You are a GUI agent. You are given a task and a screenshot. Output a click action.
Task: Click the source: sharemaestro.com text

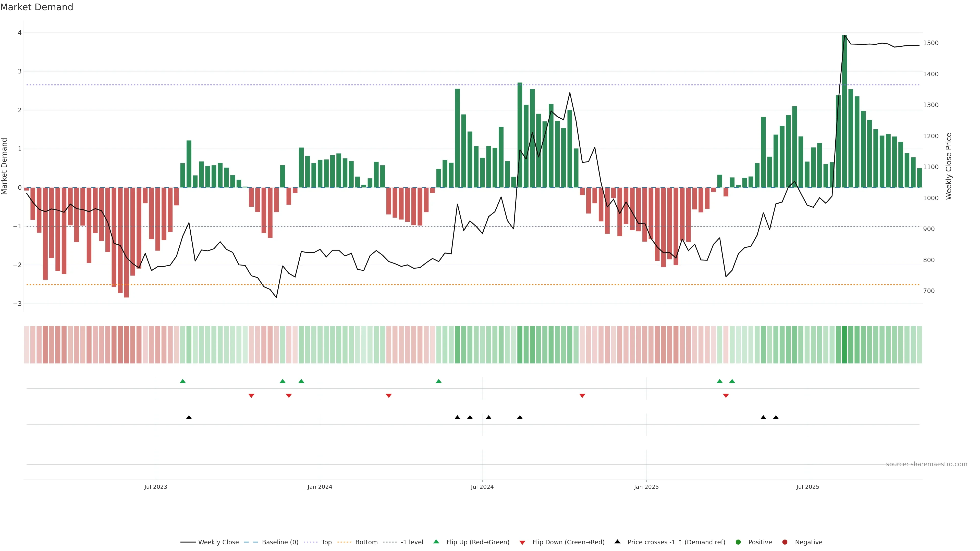[926, 464]
